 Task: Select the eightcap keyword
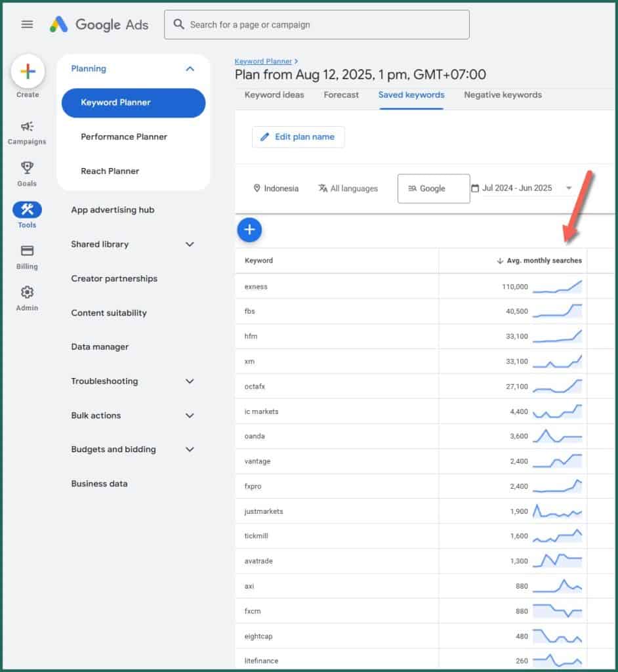click(x=258, y=636)
